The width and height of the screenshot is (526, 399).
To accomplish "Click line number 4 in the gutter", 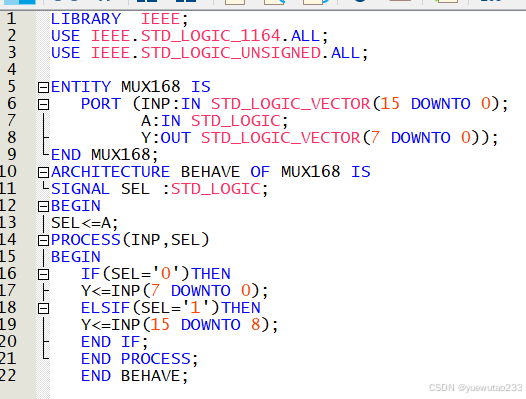I will (11, 69).
